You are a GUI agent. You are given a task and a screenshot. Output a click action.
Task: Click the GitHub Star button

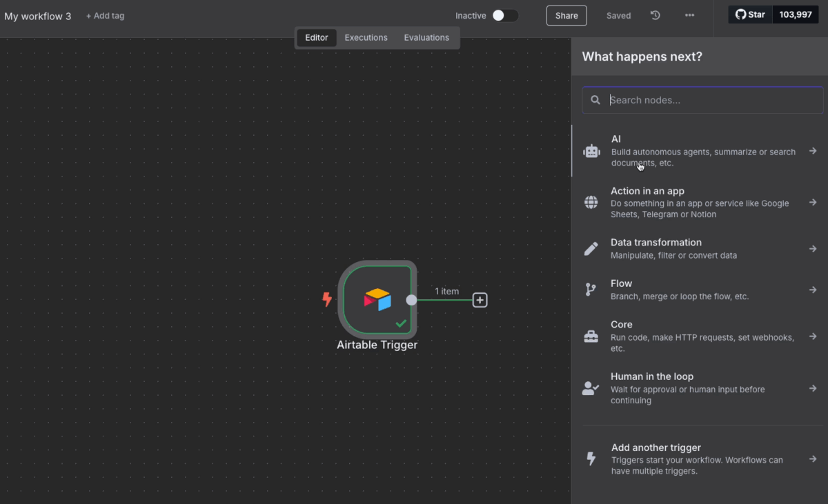pyautogui.click(x=750, y=14)
